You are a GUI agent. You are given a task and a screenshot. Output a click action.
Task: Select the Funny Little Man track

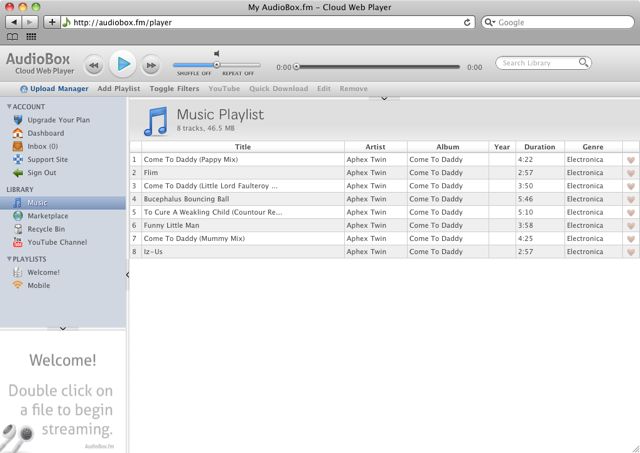click(x=171, y=225)
